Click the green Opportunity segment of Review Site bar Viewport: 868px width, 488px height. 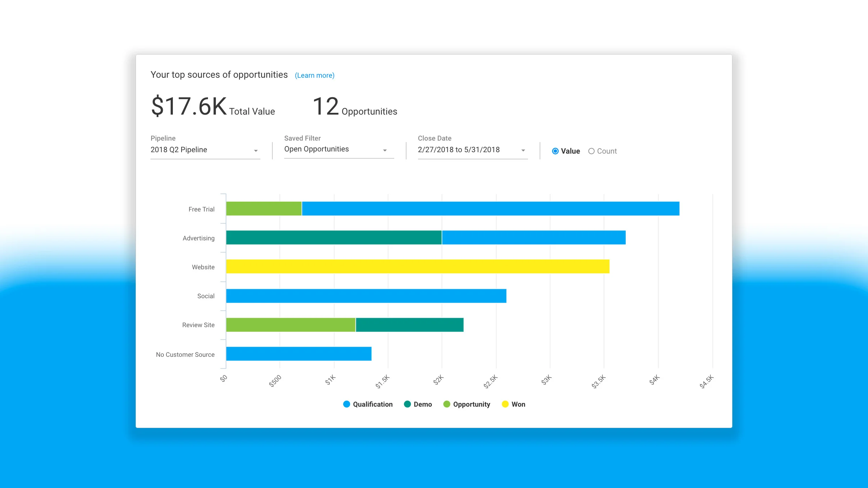(x=291, y=325)
